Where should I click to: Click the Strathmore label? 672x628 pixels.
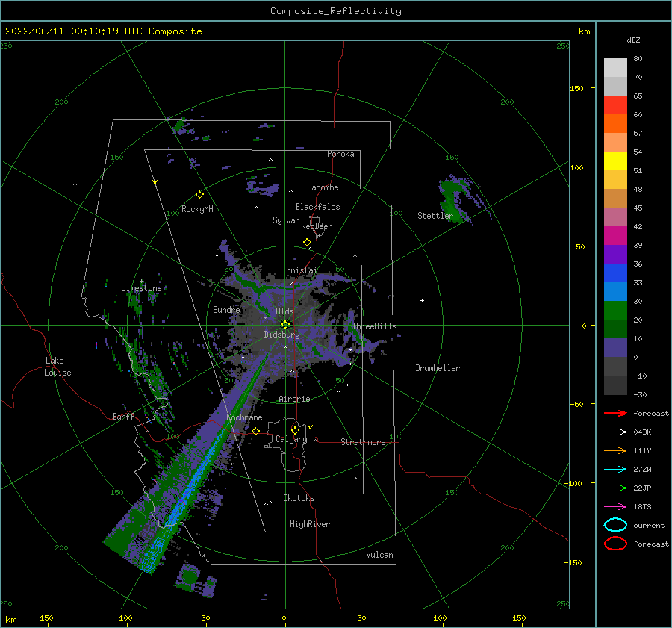pyautogui.click(x=363, y=442)
